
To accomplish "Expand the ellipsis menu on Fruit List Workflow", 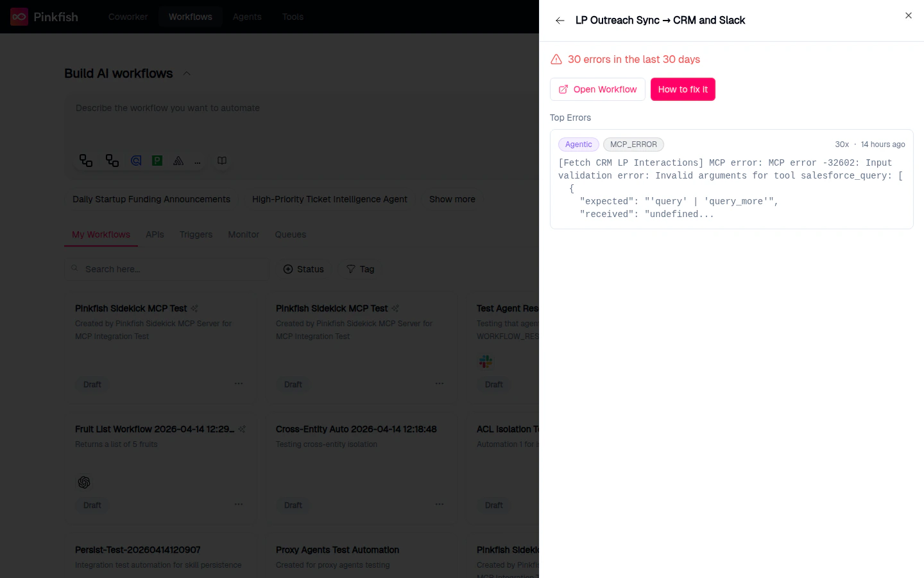I will (239, 504).
